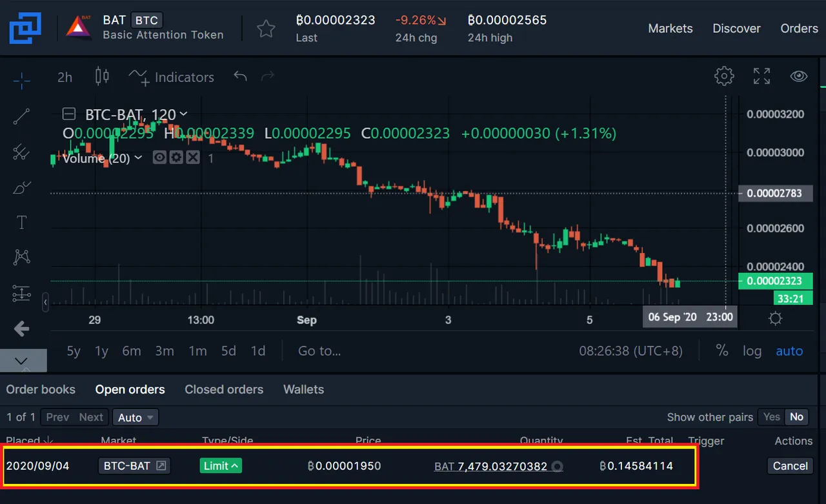Viewport: 826px width, 504px height.
Task: Select the brush drawing tool
Action: [x=21, y=188]
